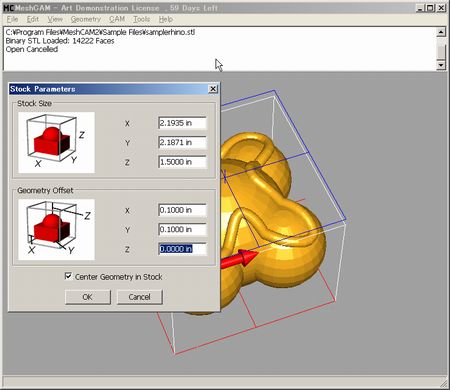Open the View menu
The width and height of the screenshot is (450, 390).
tap(55, 19)
